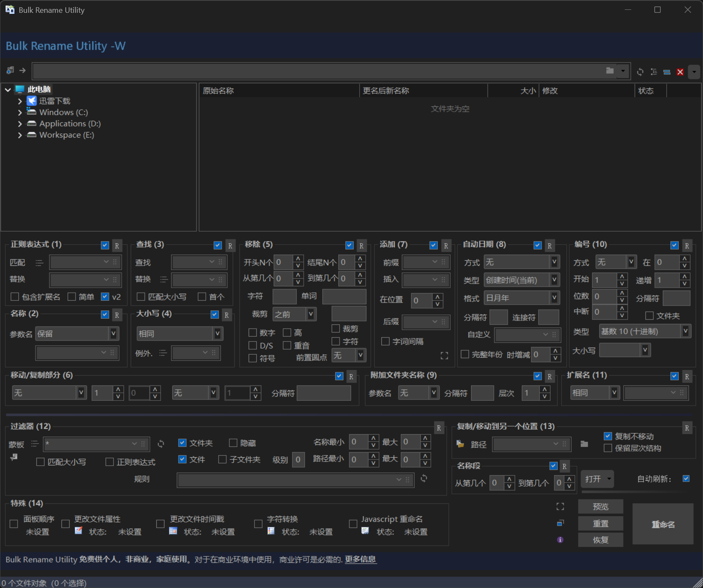Click the purple info icon near Rename button
Image resolution: width=703 pixels, height=588 pixels.
pyautogui.click(x=560, y=540)
